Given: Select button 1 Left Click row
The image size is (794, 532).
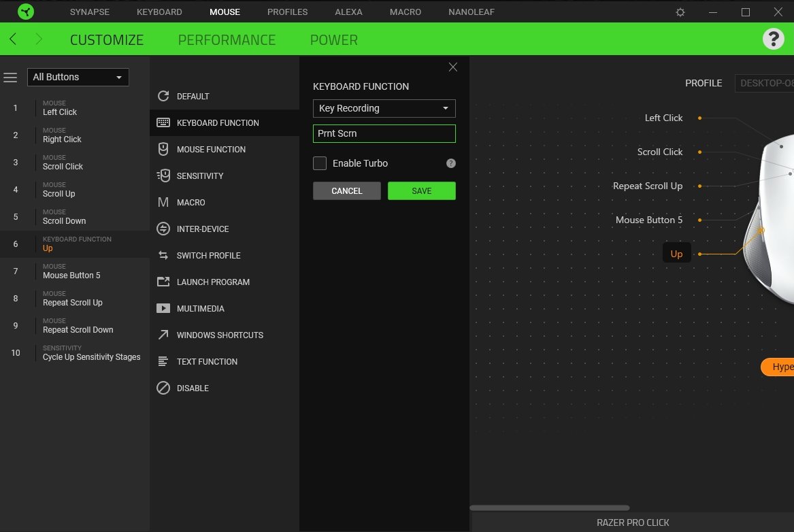Looking at the screenshot, I should [x=75, y=107].
